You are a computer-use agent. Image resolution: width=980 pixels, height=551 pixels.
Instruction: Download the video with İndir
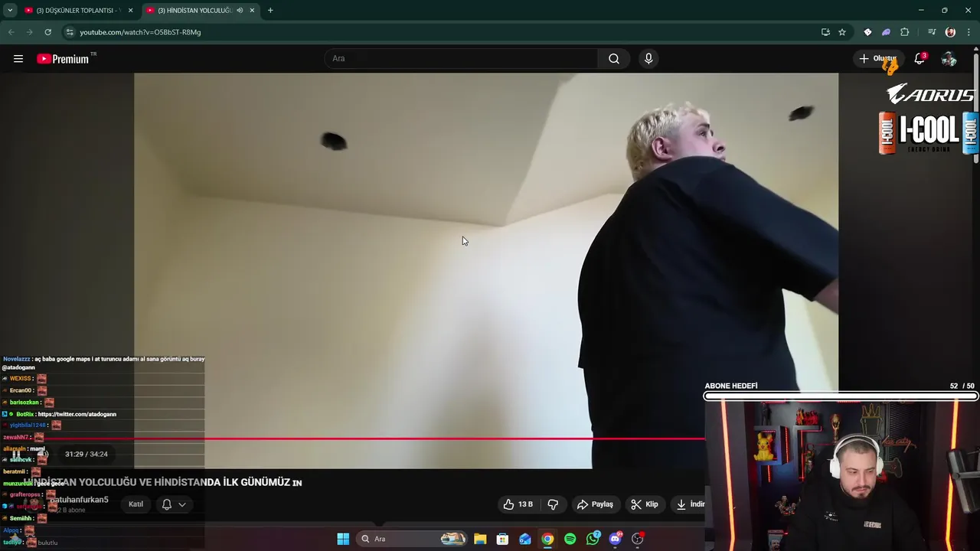click(689, 504)
